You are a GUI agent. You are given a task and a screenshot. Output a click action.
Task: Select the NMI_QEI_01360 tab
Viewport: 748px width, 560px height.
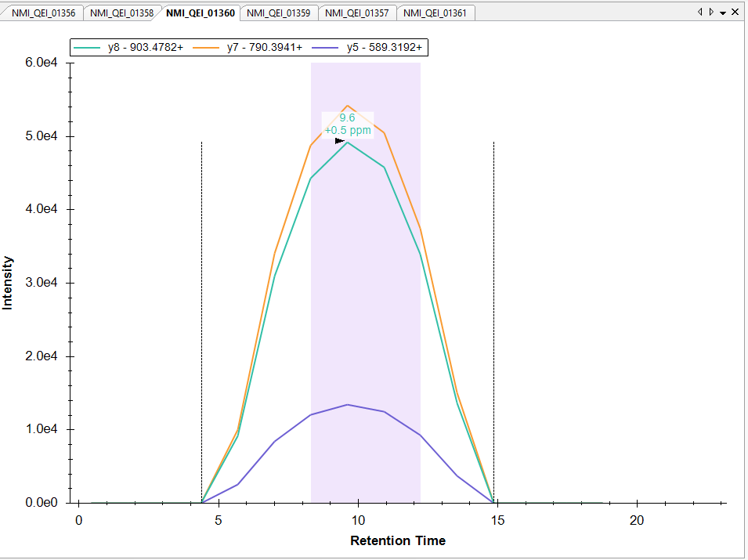[201, 13]
